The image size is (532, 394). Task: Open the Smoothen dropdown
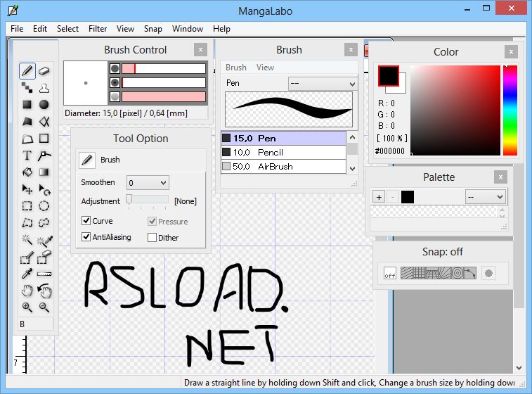coord(148,183)
